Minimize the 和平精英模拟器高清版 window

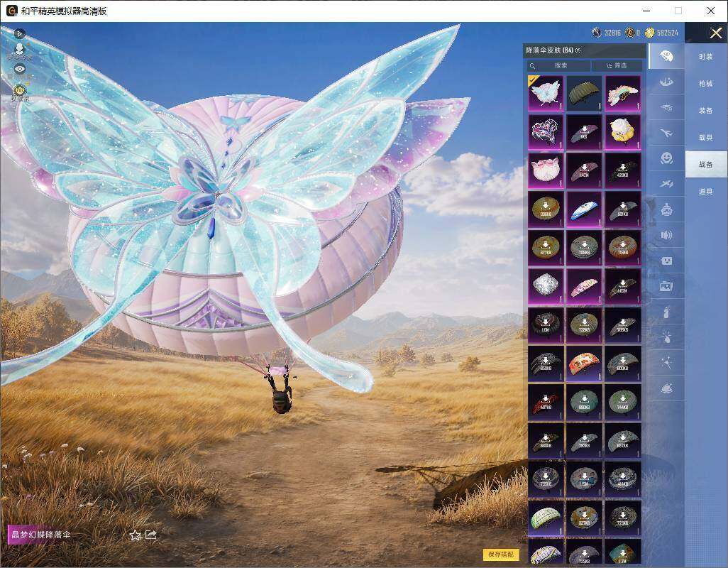[646, 11]
